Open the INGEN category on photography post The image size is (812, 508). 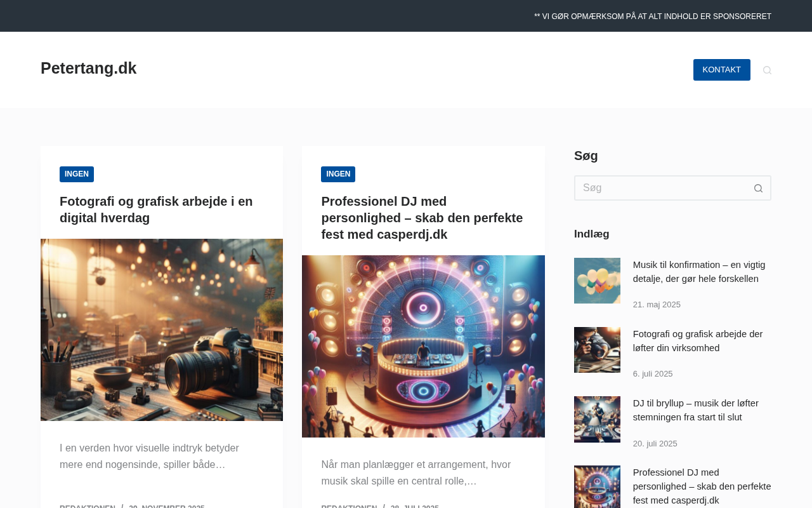click(x=77, y=174)
